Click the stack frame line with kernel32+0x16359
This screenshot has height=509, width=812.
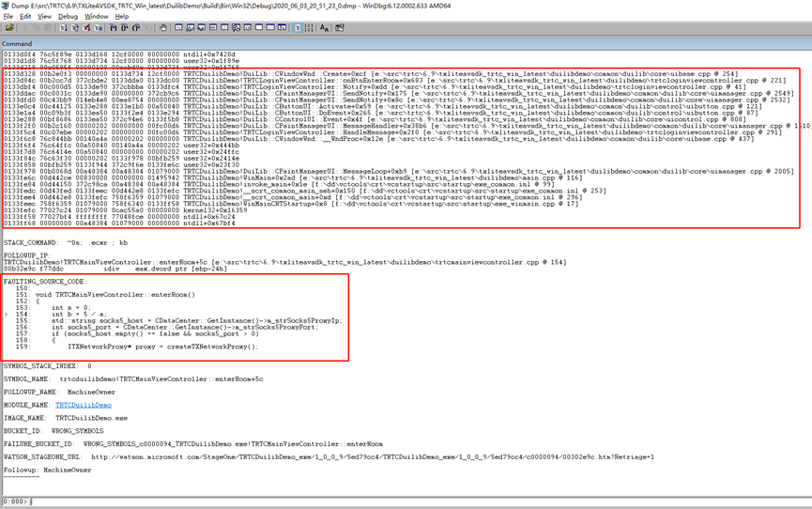coord(126,210)
